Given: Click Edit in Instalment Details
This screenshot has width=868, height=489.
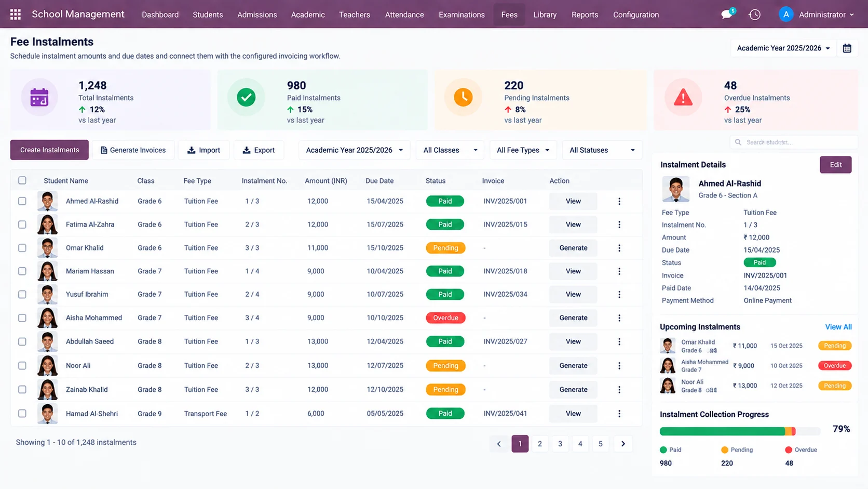Looking at the screenshot, I should coord(836,165).
